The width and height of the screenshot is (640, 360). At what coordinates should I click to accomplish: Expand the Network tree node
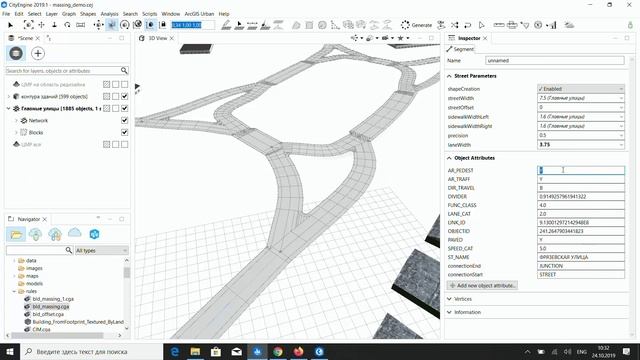(16, 120)
